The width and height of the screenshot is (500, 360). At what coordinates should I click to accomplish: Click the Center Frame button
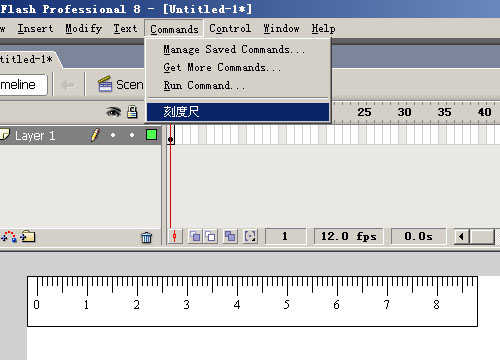pos(175,237)
